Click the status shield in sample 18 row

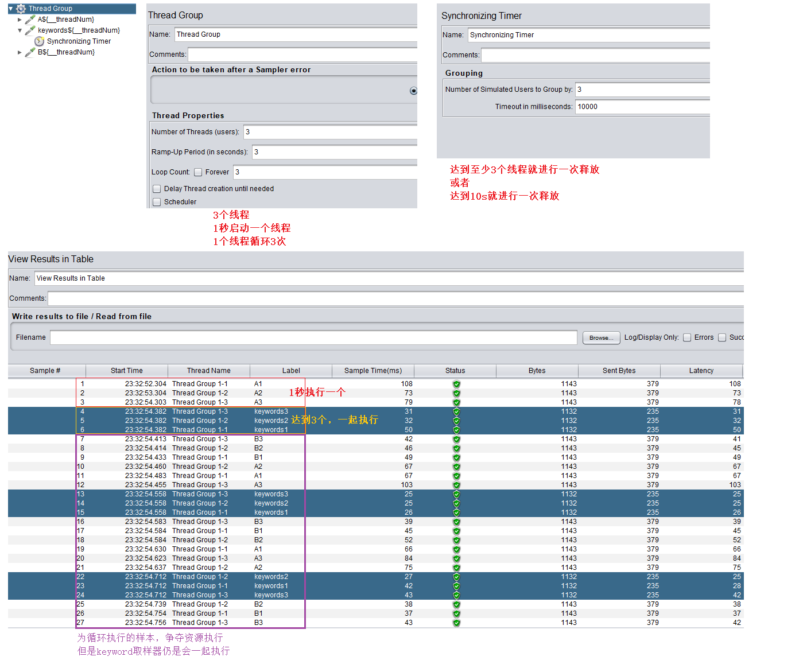point(456,541)
